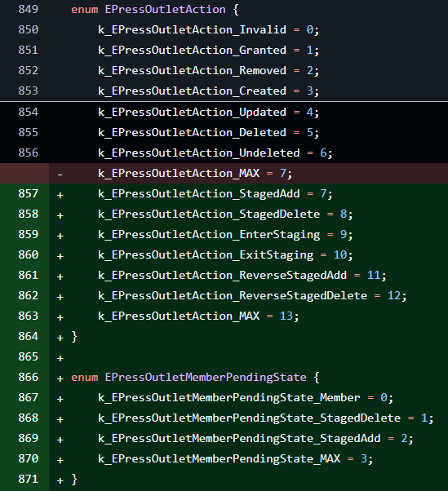Click the removed k_EPressOutletAction_MAX = 7 line
The width and height of the screenshot is (448, 491).
coord(224,173)
